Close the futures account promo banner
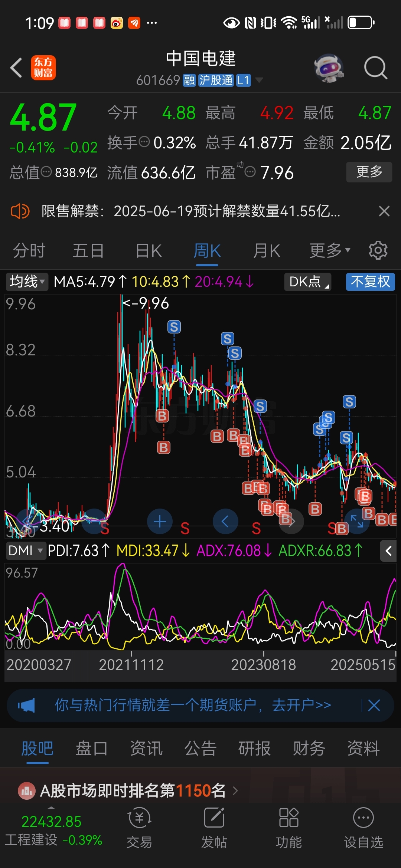 pos(374,705)
